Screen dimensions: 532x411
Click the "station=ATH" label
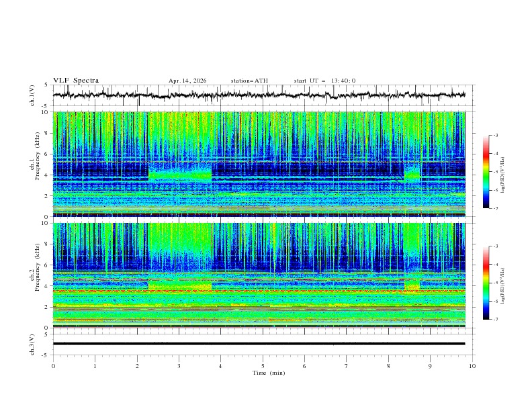pyautogui.click(x=249, y=81)
